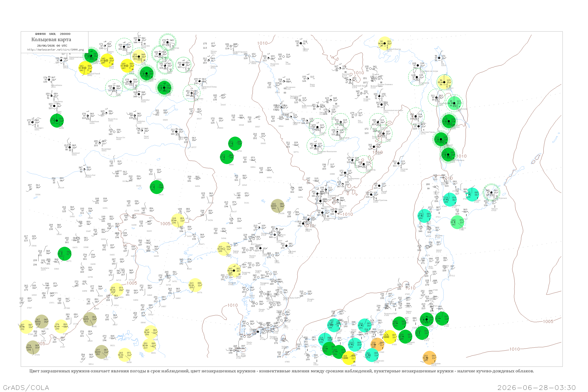Screen dimensions: 588x392
Task: Click the station label "Кур"
Action: pos(359,121)
